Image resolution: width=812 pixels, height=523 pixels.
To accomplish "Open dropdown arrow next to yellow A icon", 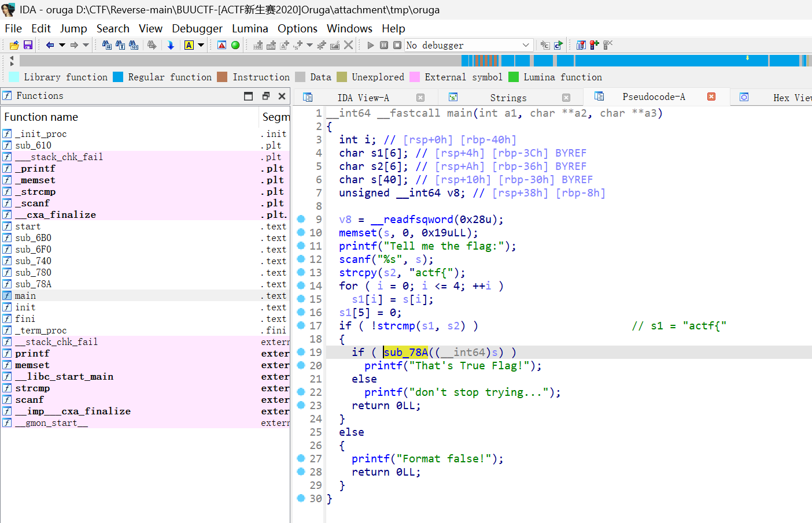I will (201, 45).
